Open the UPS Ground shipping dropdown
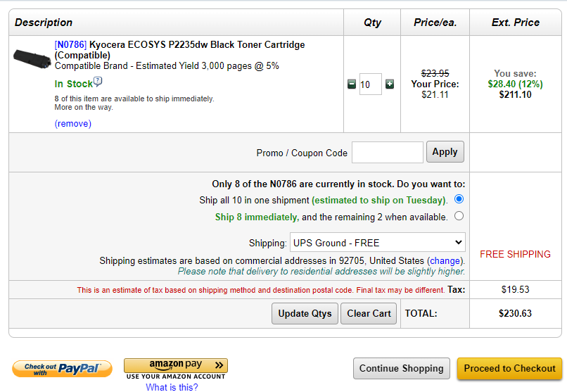 tap(378, 243)
